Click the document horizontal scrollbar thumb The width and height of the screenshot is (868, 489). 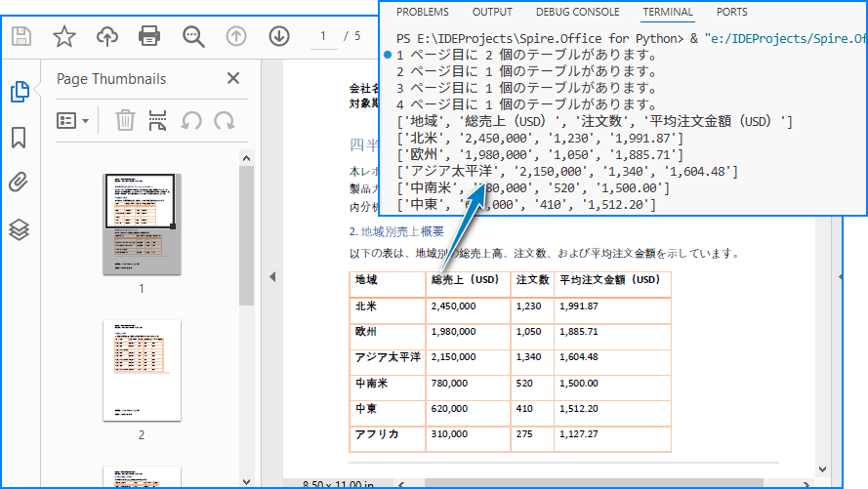[594, 484]
